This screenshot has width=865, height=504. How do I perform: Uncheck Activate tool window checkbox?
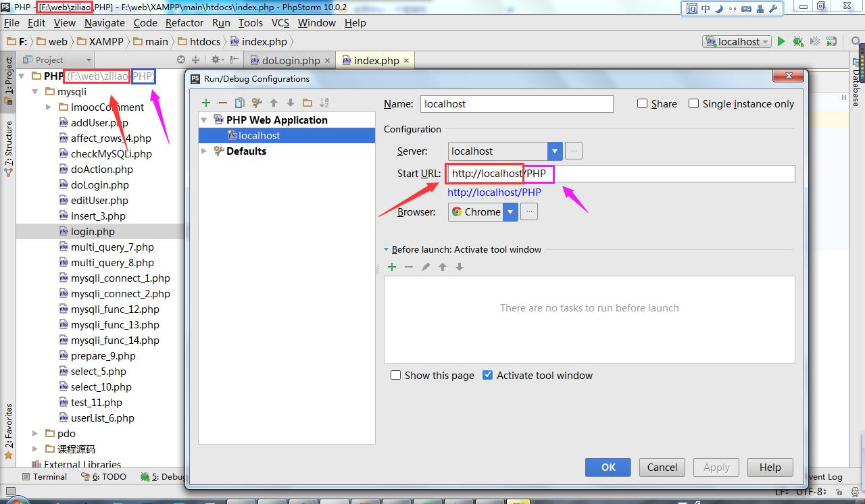point(487,375)
